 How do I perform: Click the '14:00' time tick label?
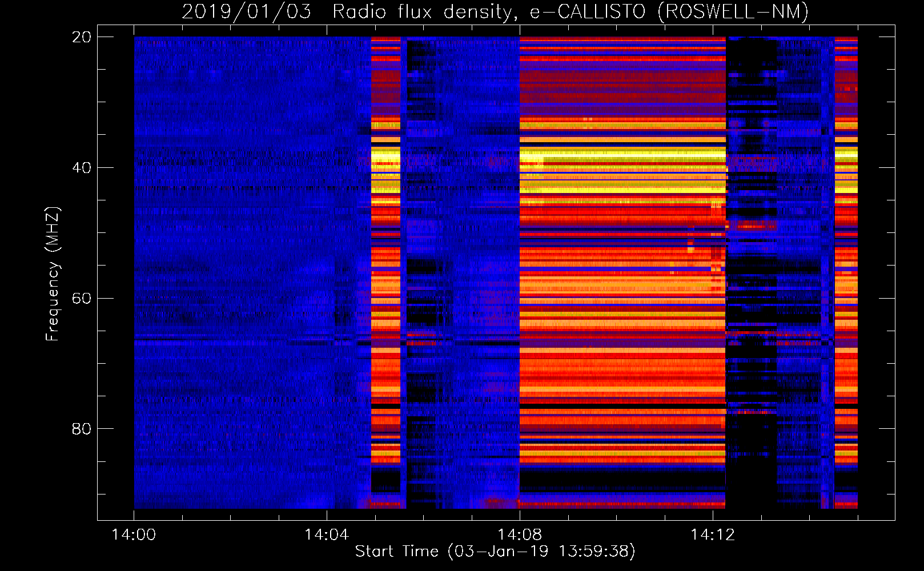[134, 535]
